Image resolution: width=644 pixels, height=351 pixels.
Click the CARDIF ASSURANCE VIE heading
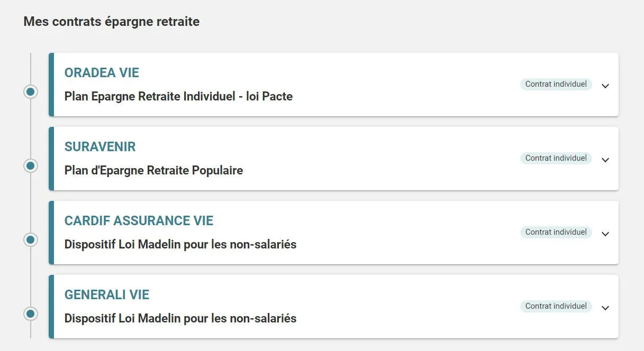click(x=139, y=221)
